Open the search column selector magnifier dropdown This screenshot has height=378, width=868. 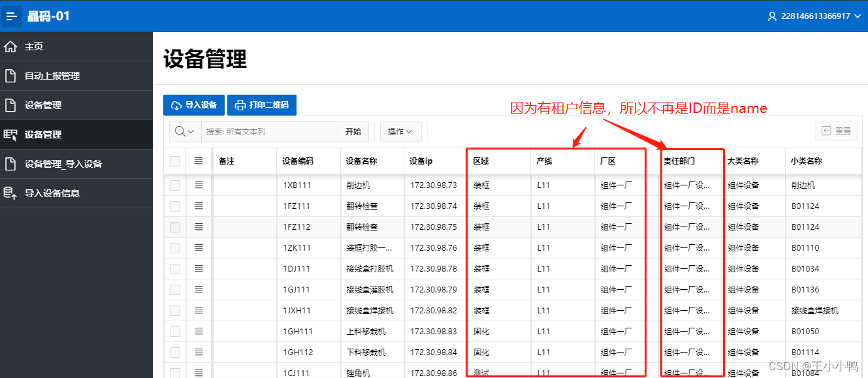185,131
